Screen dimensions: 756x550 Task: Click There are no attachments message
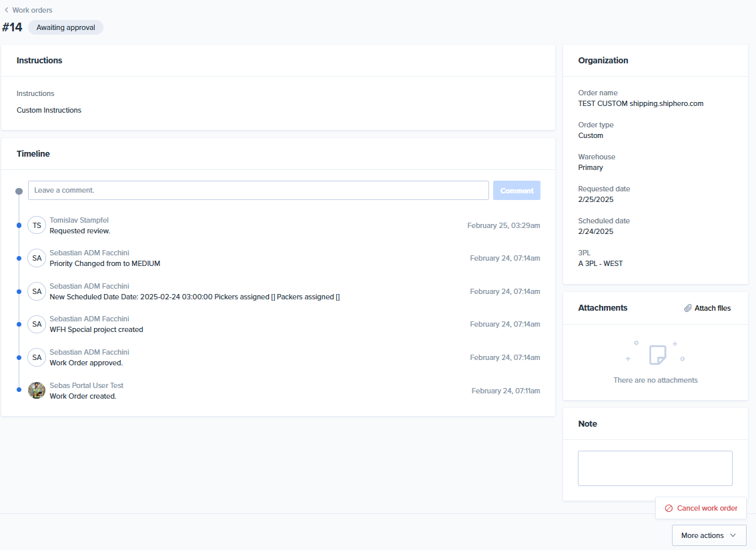click(655, 380)
